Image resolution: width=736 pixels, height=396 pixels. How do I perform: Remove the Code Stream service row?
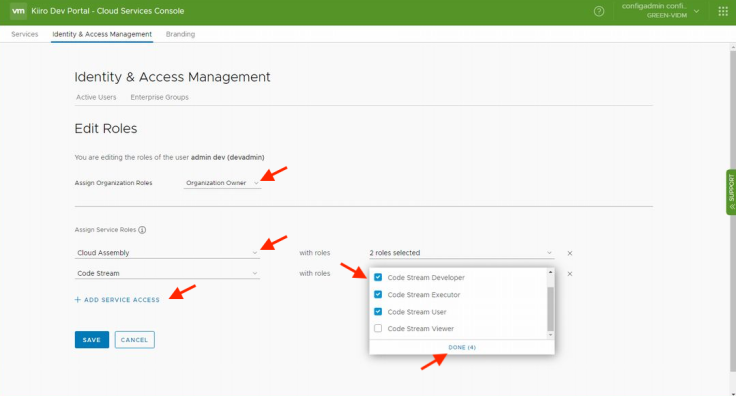point(570,274)
